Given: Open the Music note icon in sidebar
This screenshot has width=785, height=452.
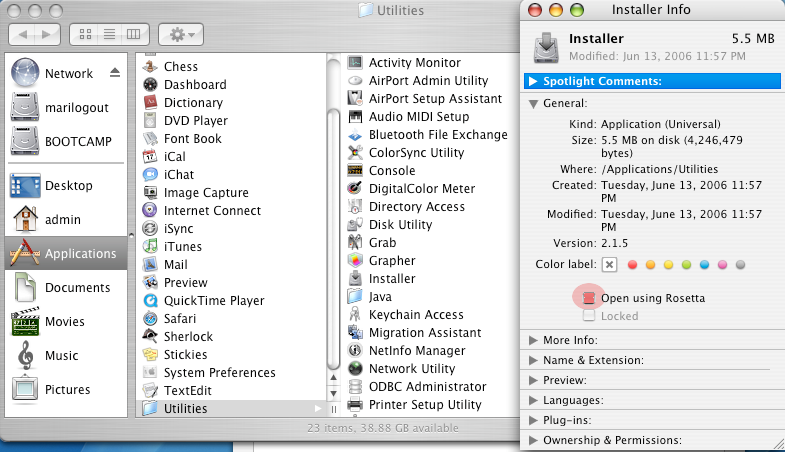Looking at the screenshot, I should [x=25, y=355].
